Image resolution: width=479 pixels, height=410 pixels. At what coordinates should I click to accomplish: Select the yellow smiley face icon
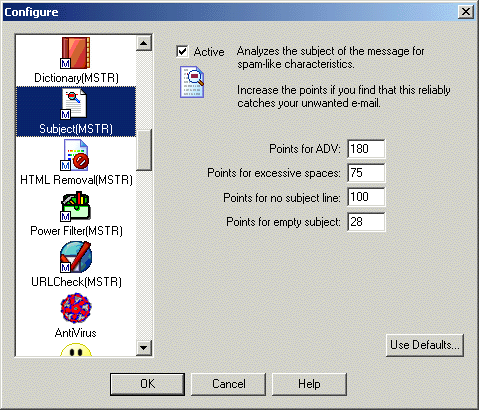[76, 350]
